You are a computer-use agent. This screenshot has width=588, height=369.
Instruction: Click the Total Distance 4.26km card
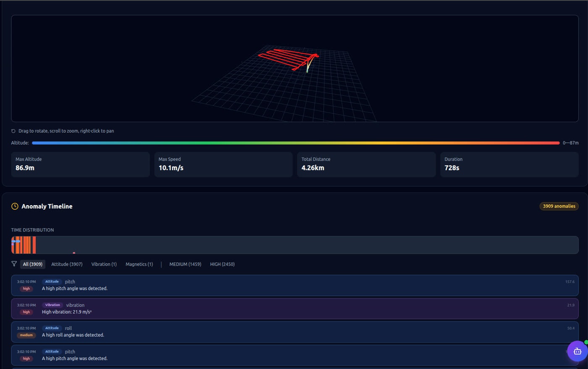coord(366,164)
